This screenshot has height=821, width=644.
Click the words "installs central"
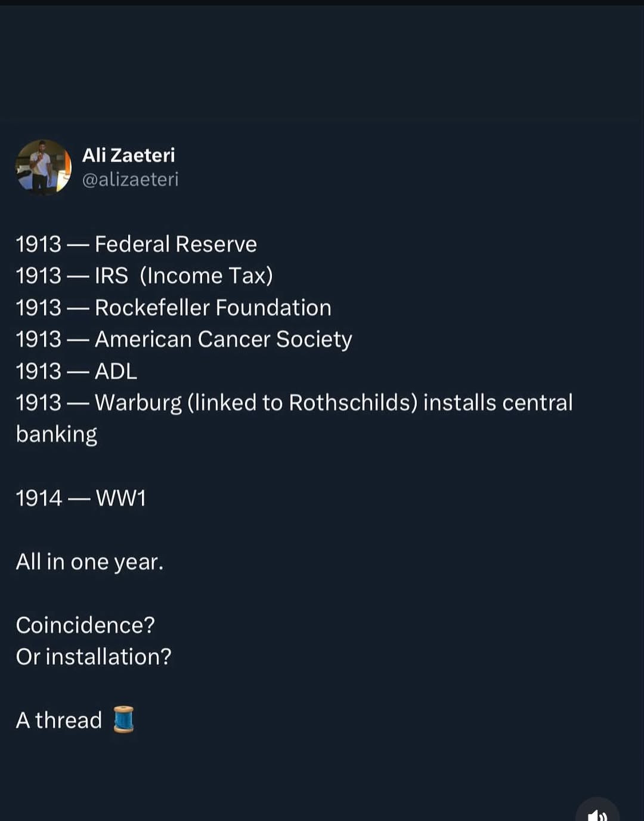pos(498,403)
